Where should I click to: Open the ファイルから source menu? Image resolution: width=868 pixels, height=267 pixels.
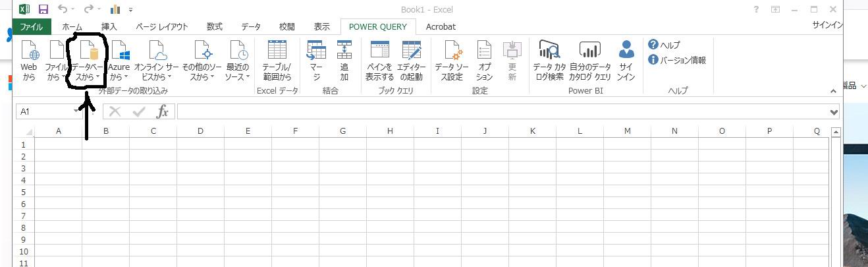click(56, 61)
